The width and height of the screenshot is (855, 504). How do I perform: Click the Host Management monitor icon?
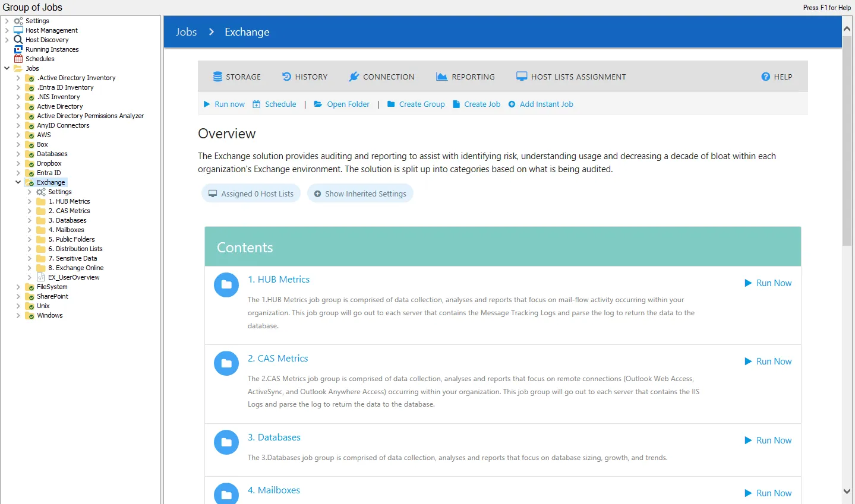tap(18, 30)
